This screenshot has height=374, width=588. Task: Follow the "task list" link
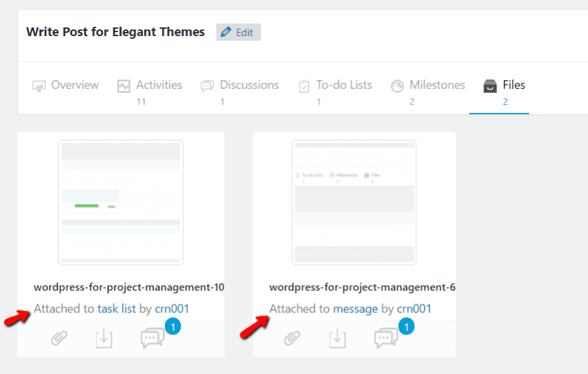[117, 308]
